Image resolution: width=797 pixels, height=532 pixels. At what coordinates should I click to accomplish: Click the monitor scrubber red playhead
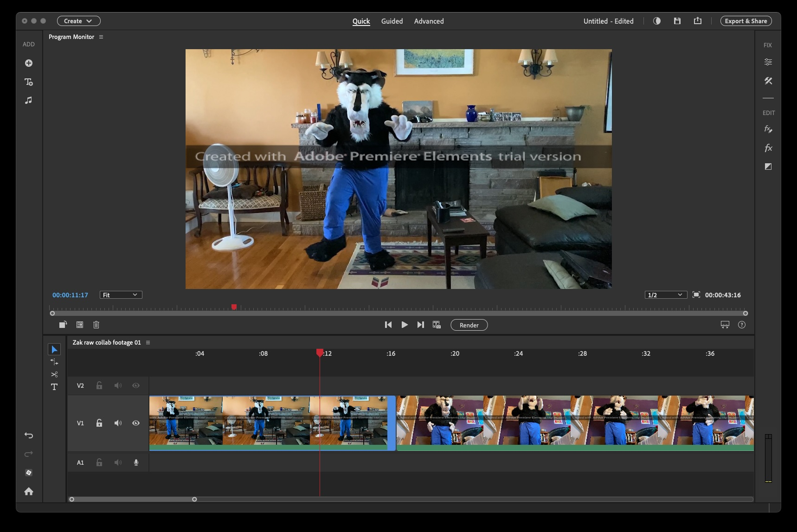(x=234, y=307)
